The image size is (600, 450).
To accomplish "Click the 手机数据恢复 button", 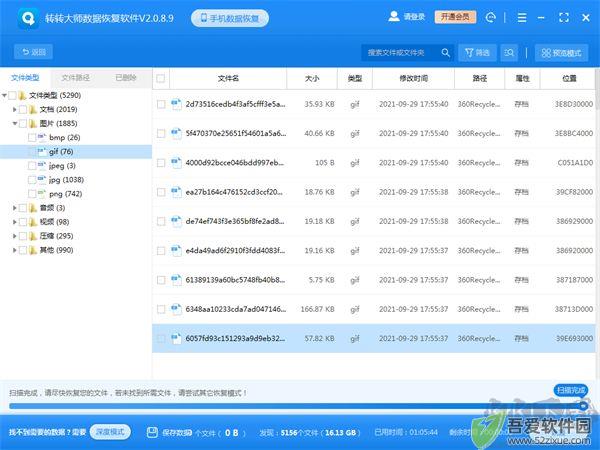I will tap(230, 18).
